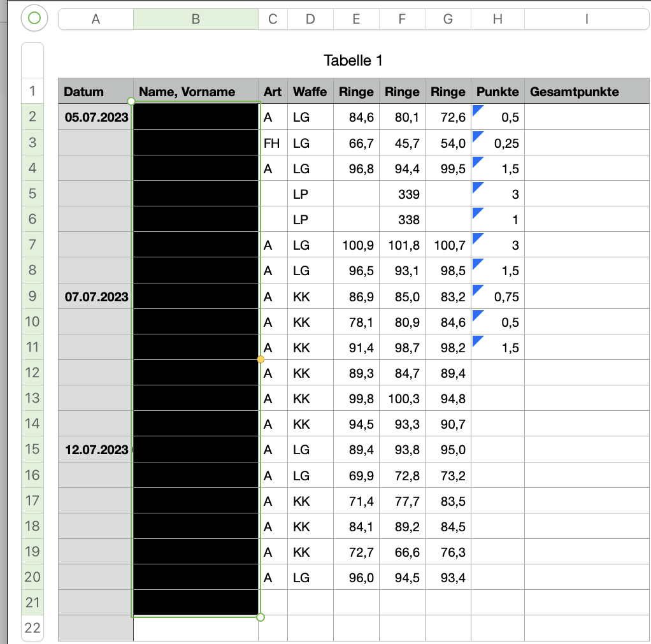Open comment flag in row 6 Punkte cell

pos(478,213)
